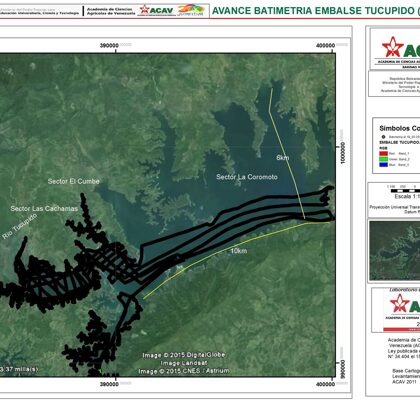Click the blue Band_3 color swatch

pos(383,165)
